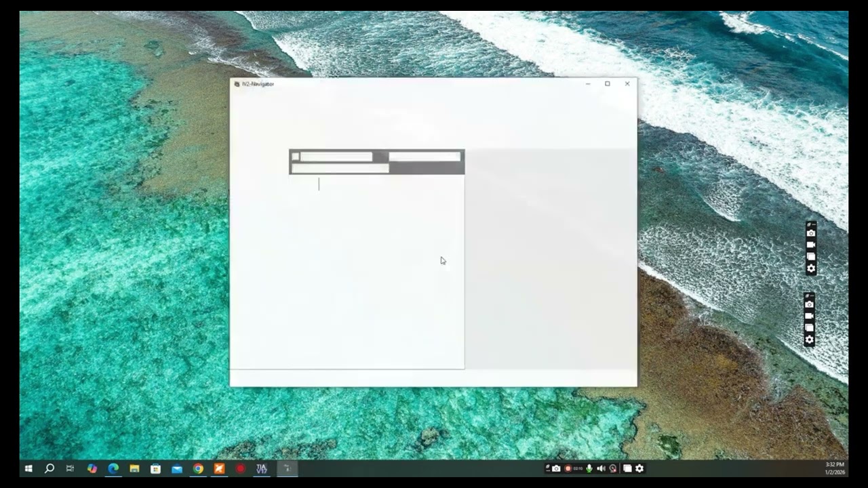Open Task View on the taskbar

70,468
